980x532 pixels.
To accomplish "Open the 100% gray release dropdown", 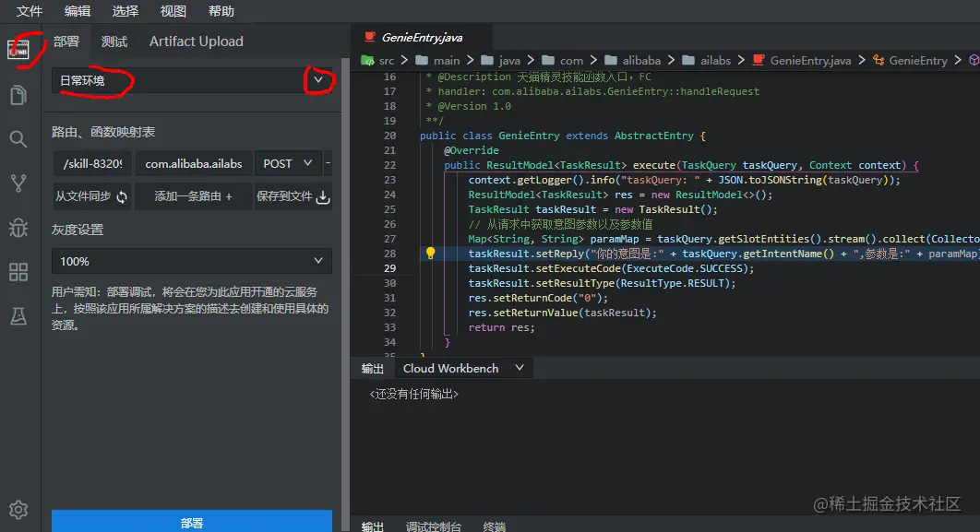I will [x=191, y=261].
